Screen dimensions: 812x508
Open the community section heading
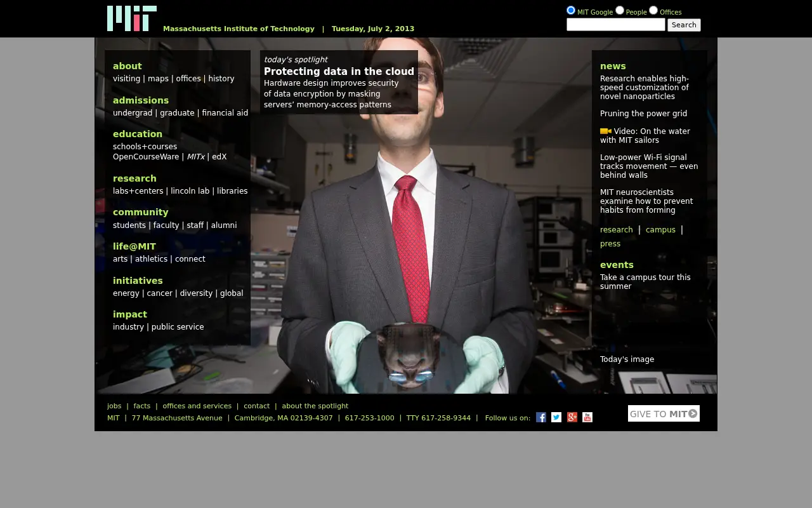tap(141, 212)
